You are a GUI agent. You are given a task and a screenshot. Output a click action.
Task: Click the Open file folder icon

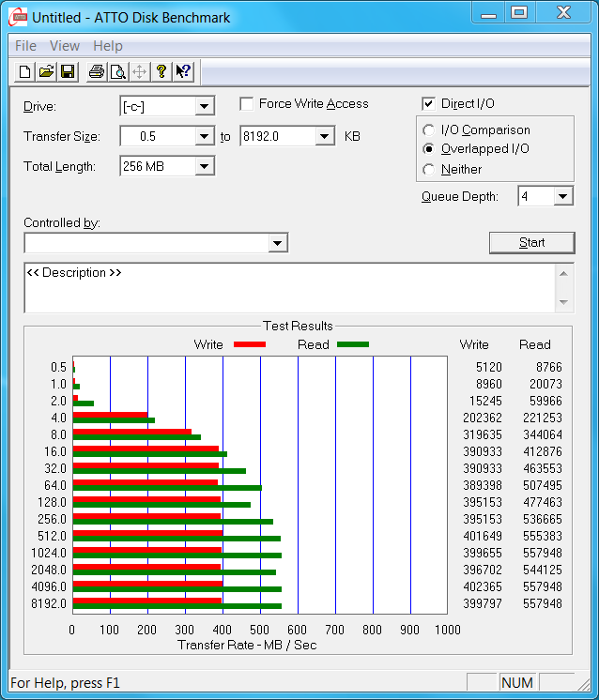46,71
